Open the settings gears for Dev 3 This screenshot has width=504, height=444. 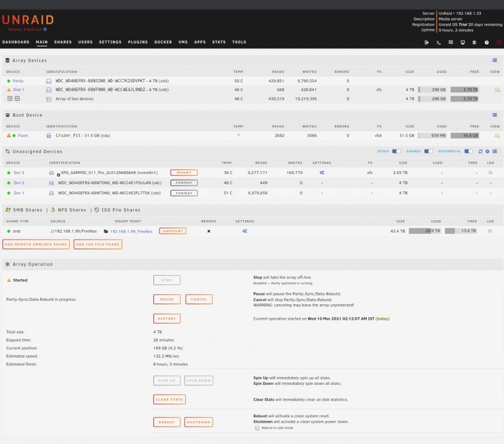pos(322,173)
